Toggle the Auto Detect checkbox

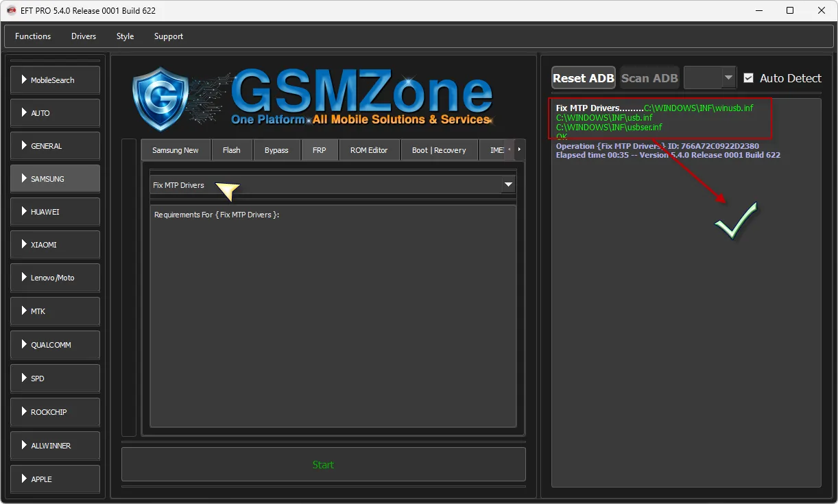748,78
